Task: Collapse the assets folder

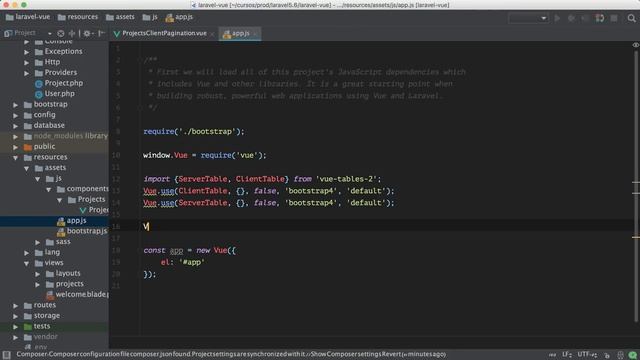Action: click(27, 168)
